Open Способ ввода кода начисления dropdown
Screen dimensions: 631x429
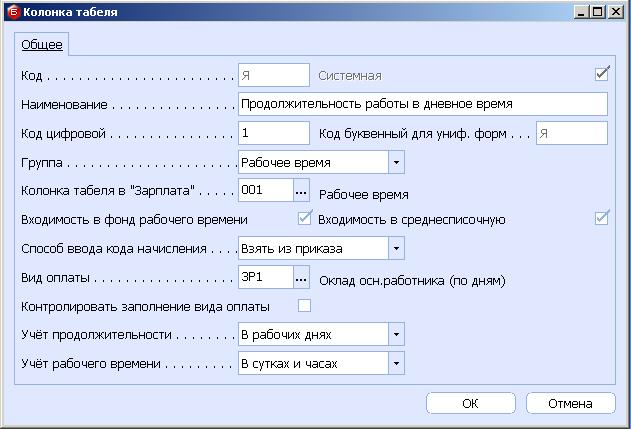(396, 248)
